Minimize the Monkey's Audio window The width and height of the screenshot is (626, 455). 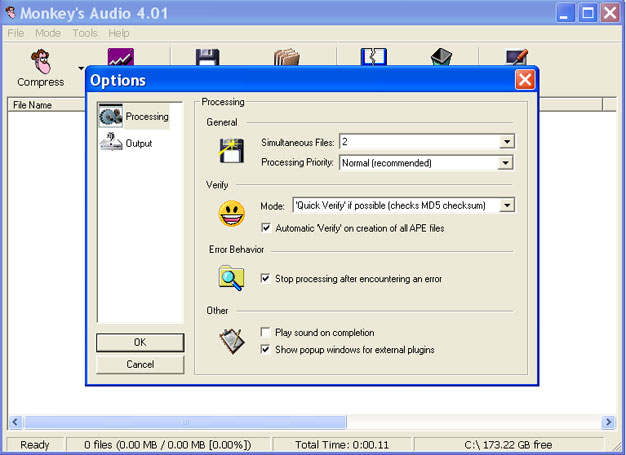click(x=565, y=13)
